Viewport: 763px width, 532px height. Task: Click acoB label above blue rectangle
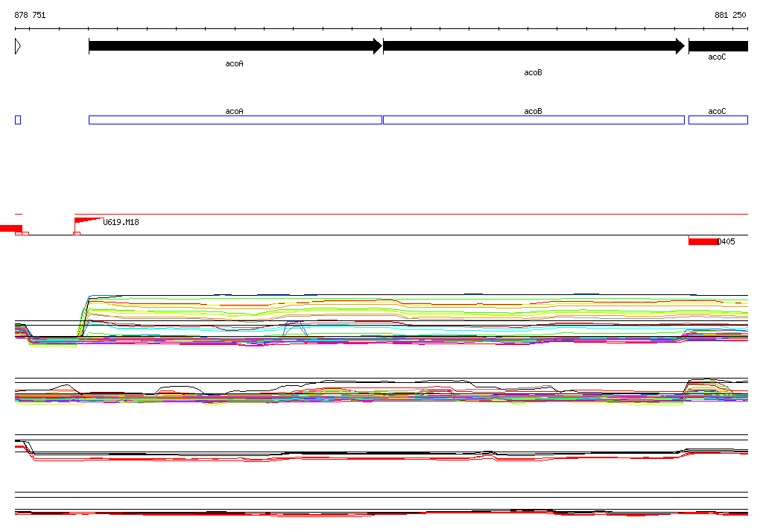coord(534,112)
